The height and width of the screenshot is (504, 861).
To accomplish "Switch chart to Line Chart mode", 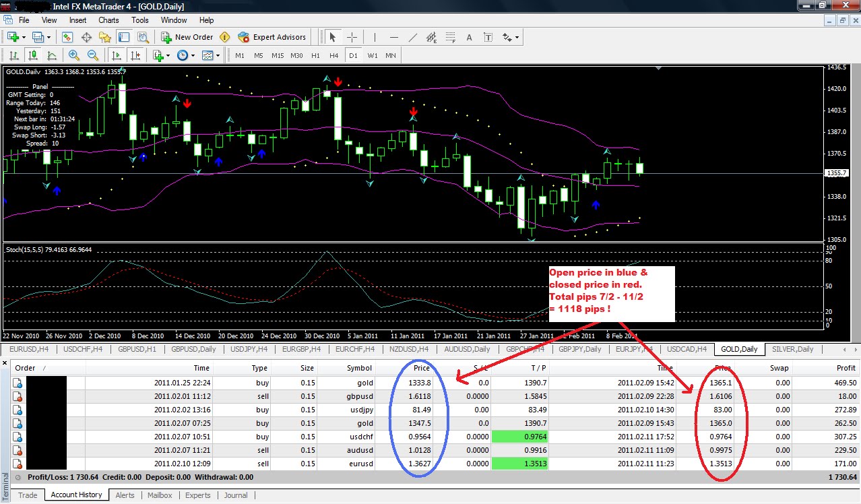I will click(51, 55).
